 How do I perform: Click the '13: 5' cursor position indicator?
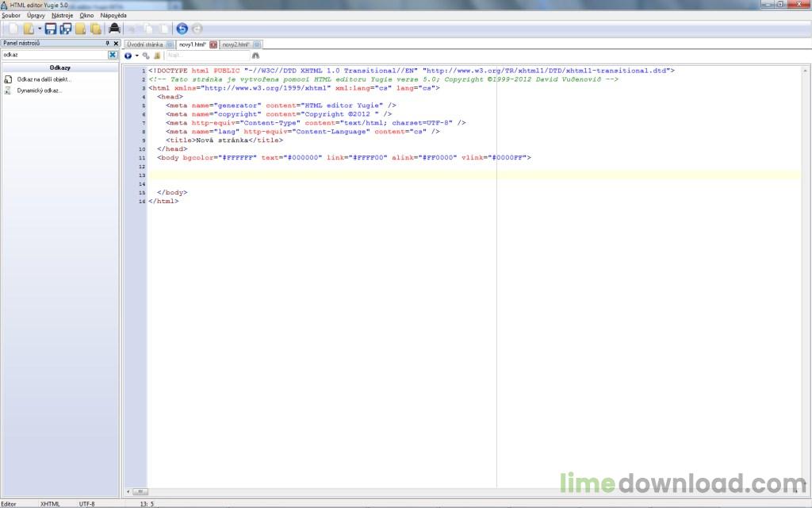[147, 504]
